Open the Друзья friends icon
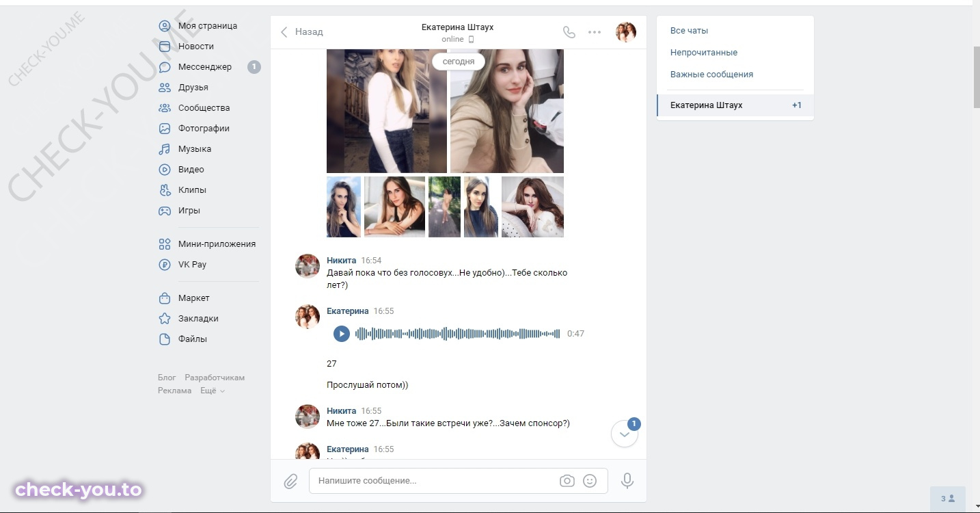 (x=165, y=88)
